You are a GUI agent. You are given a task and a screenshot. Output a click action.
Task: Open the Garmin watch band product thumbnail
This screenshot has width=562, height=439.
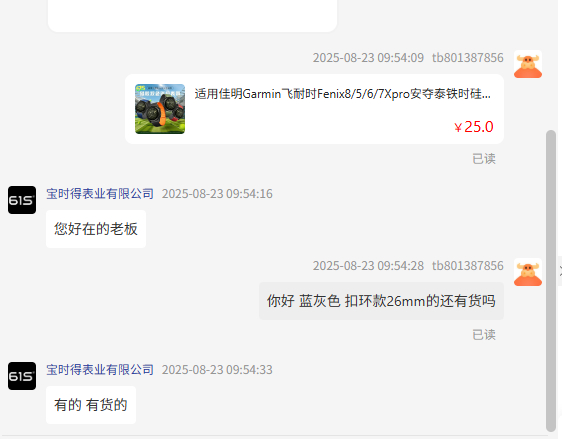click(x=160, y=109)
